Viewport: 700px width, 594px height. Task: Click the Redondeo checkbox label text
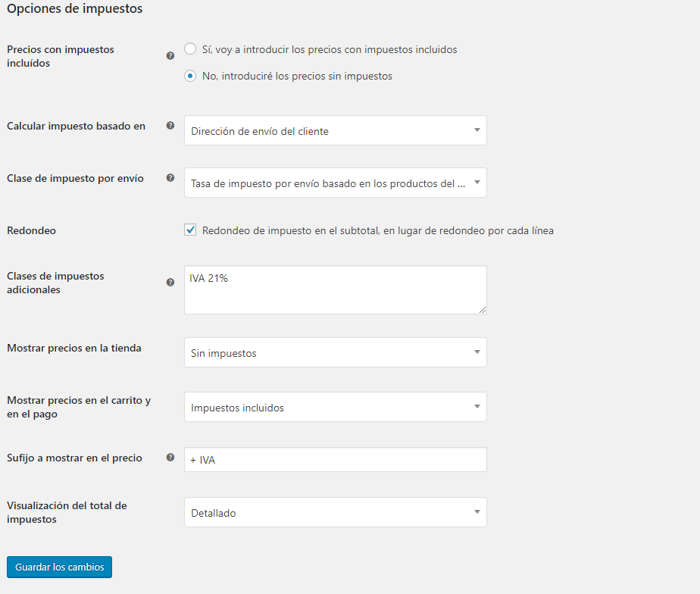point(378,230)
